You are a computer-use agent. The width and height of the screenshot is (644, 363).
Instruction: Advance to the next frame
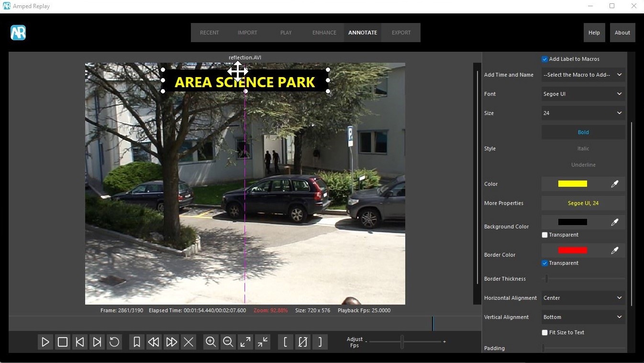(x=97, y=342)
